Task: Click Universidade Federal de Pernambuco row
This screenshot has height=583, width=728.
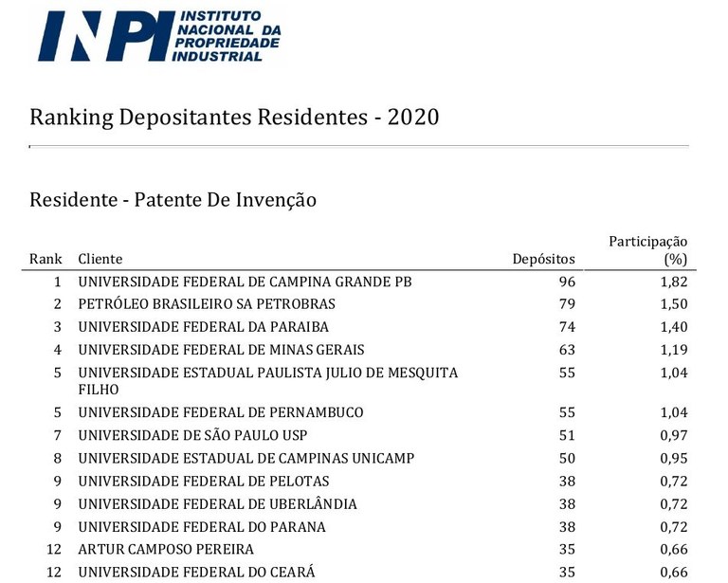Action: pos(221,412)
